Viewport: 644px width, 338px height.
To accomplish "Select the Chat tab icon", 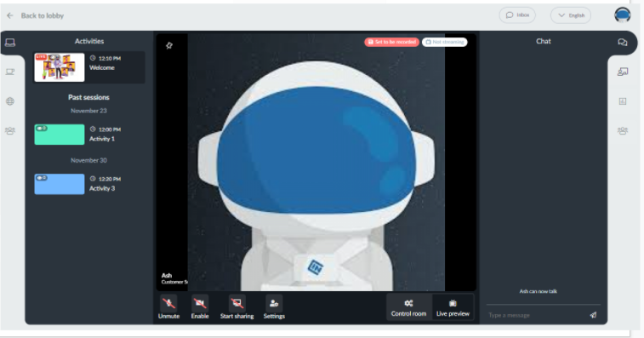I will (x=622, y=43).
